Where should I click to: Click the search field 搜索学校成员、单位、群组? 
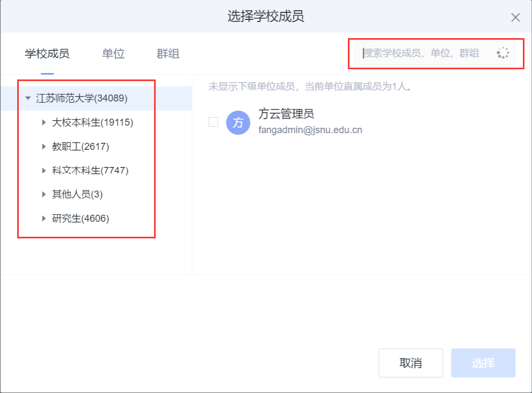click(x=424, y=53)
